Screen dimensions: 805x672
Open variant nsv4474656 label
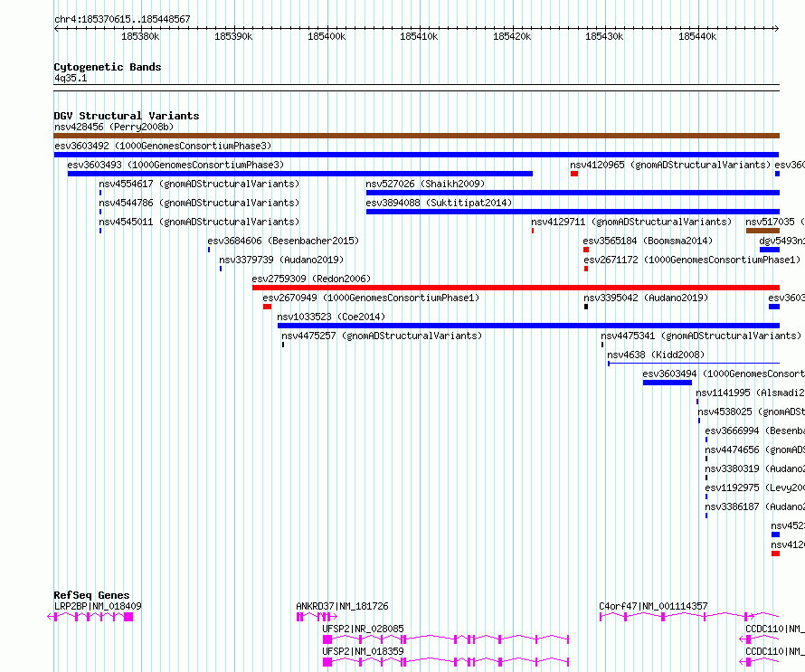pyautogui.click(x=754, y=450)
